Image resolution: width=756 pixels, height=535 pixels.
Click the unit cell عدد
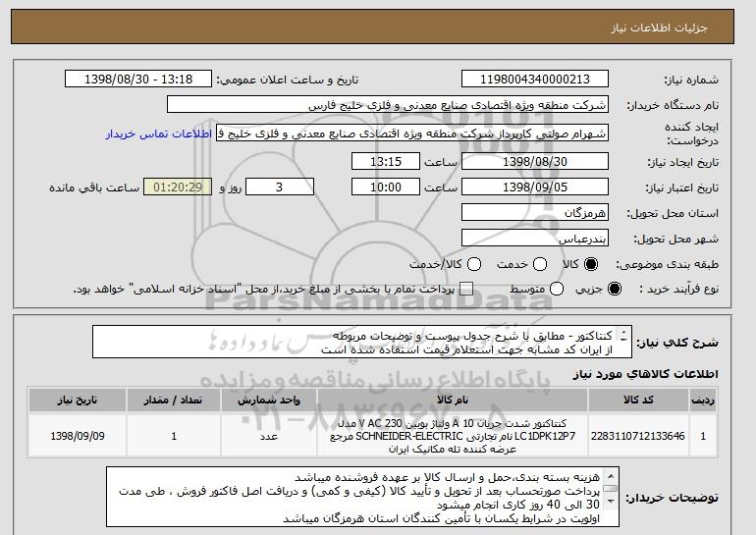269,436
